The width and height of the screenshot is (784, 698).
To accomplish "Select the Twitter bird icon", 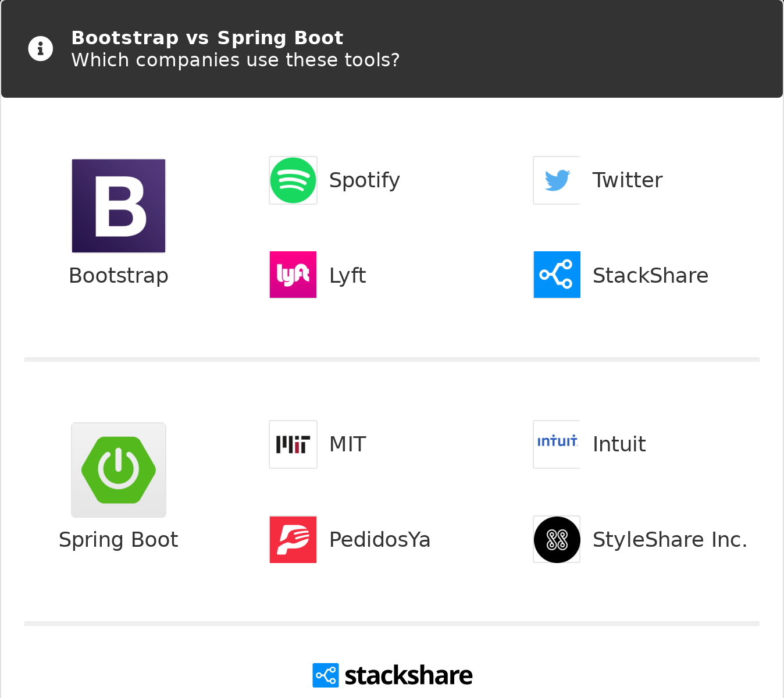I will [557, 180].
